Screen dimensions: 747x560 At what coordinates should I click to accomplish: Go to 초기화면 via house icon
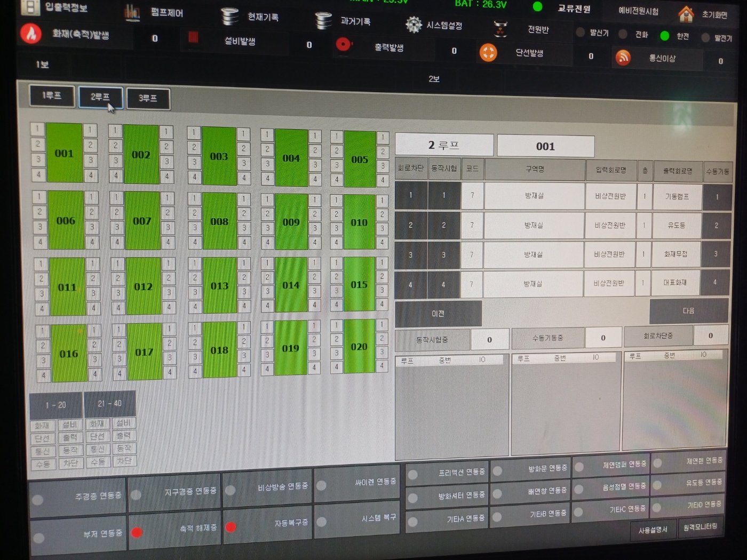pos(686,14)
